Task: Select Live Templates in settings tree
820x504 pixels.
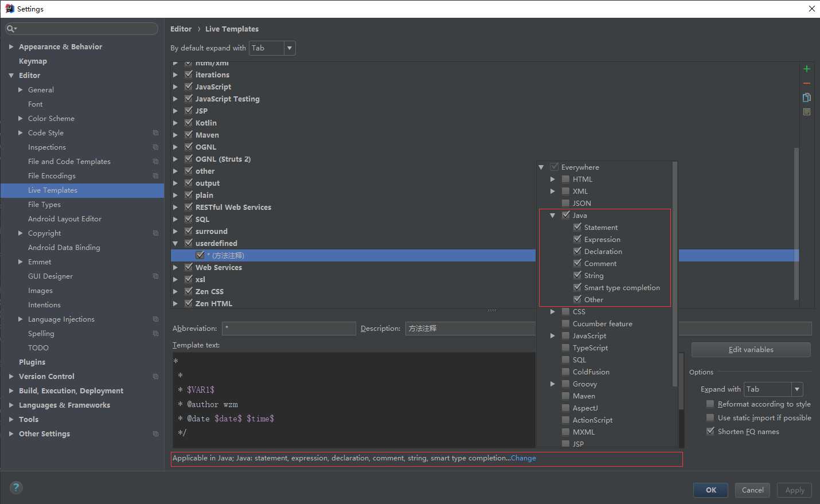Action: (x=82, y=190)
